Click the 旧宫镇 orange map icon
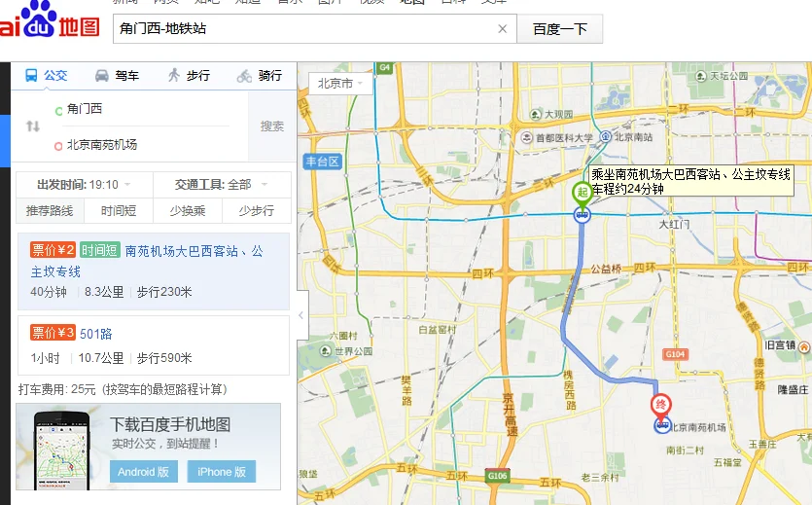The width and height of the screenshot is (812, 505). [x=803, y=346]
